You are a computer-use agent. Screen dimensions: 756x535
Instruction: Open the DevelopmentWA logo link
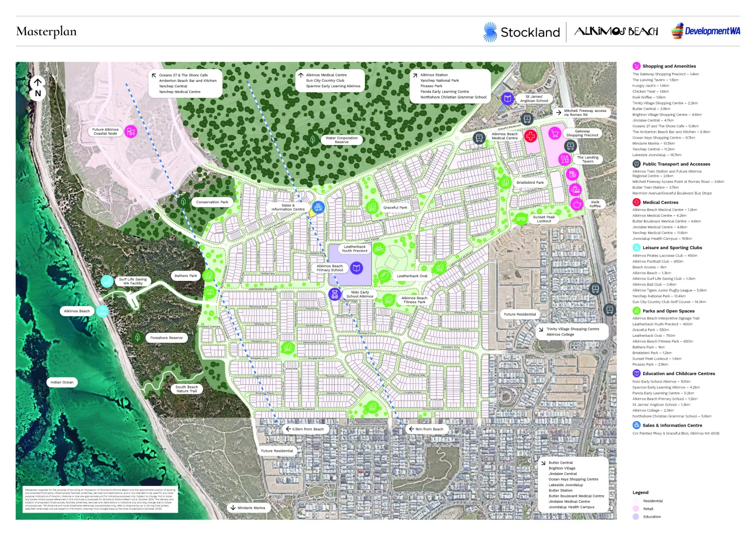(x=706, y=31)
